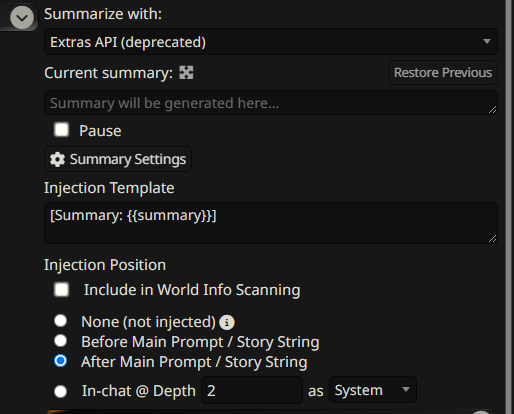Image resolution: width=514 pixels, height=414 pixels.
Task: Click the Injection Template text field
Action: click(271, 223)
